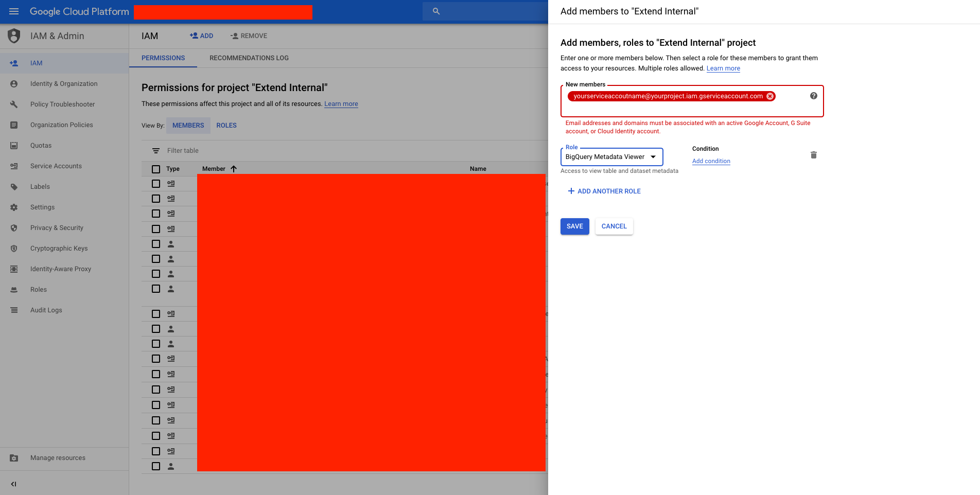Screen dimensions: 980x495
Task: Delete the role using trash icon
Action: (813, 155)
